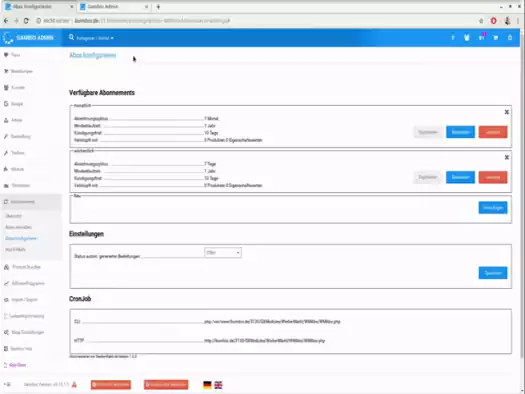The image size is (525, 394).
Task: Click the red warning icon beside version text
Action: coord(74,385)
